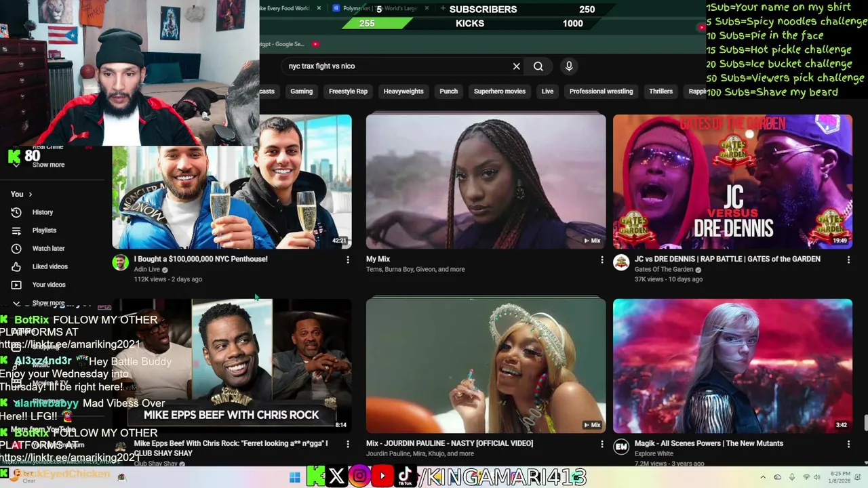Show hidden tray icons with chevron
The width and height of the screenshot is (868, 488).
click(763, 477)
